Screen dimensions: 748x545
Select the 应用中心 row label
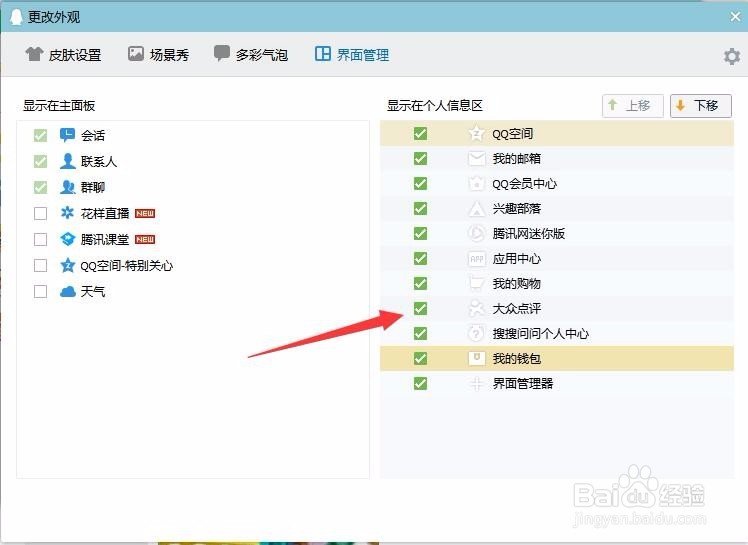tap(517, 259)
